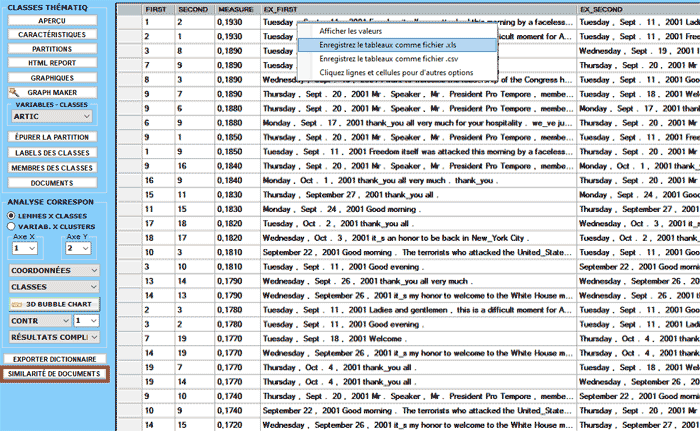The image size is (700, 431).
Task: Select the row header of first table row
Action: [x=130, y=22]
